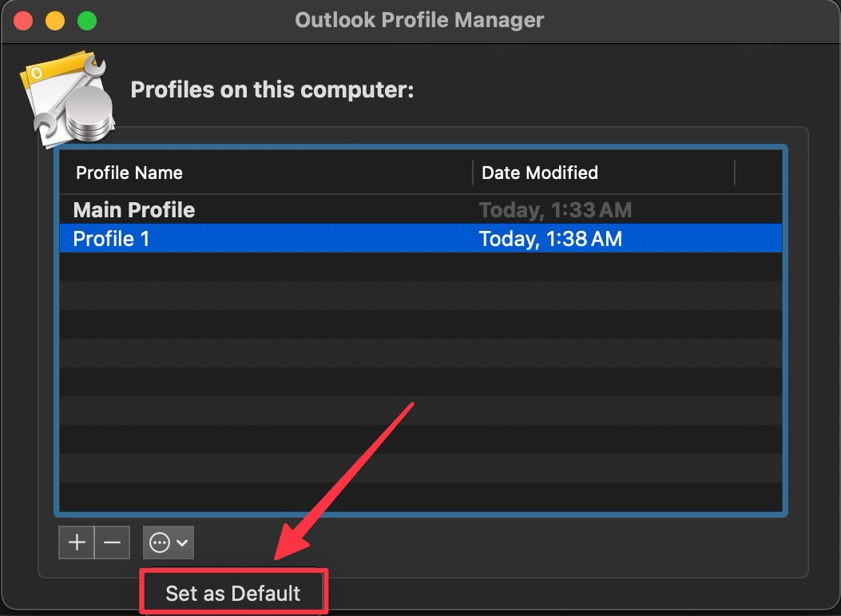The width and height of the screenshot is (841, 616).
Task: Minimize window with the yellow button
Action: (x=55, y=21)
